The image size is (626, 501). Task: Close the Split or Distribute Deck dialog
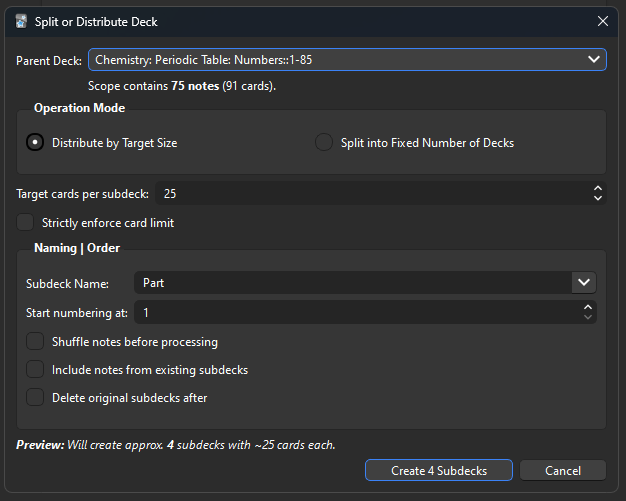[x=602, y=21]
